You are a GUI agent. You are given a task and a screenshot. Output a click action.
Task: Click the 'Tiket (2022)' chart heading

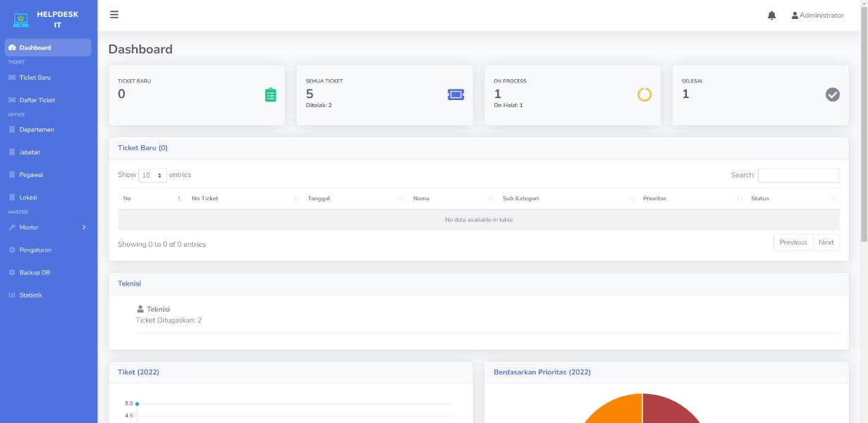pos(138,372)
